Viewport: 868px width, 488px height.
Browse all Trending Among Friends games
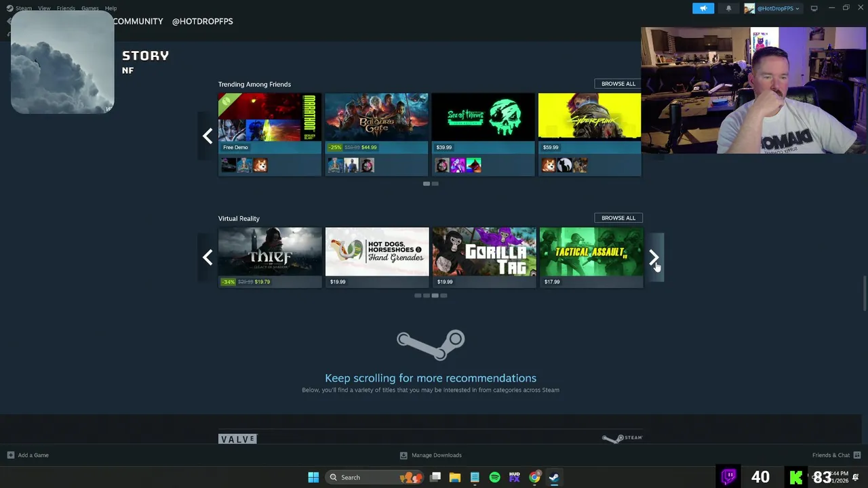[x=618, y=83]
